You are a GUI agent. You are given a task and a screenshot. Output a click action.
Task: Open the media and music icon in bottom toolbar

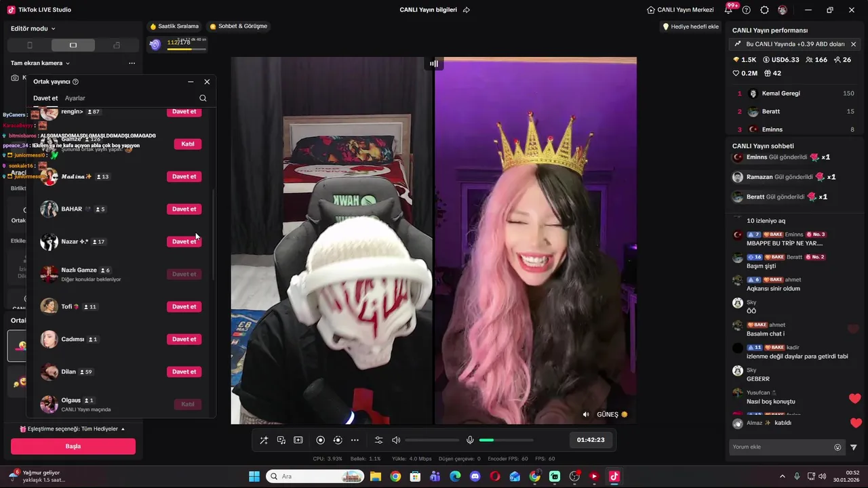pos(281,440)
